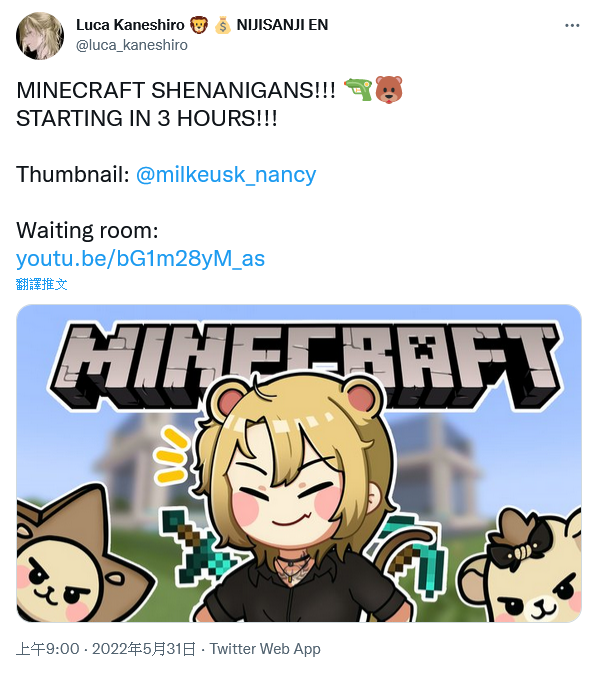Click the Twitter Web App source label
598x674 pixels.
click(265, 649)
